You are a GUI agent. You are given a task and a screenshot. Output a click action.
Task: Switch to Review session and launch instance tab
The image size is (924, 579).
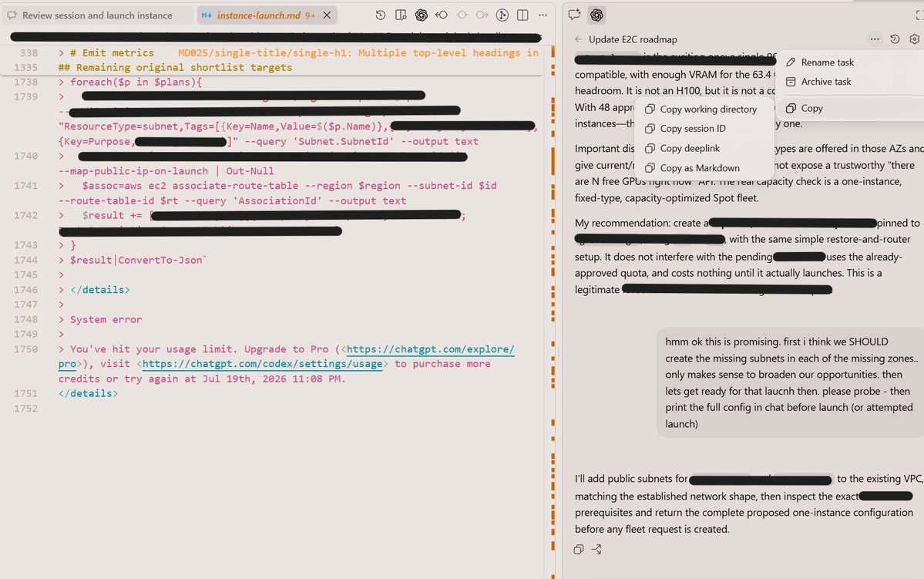pyautogui.click(x=98, y=15)
